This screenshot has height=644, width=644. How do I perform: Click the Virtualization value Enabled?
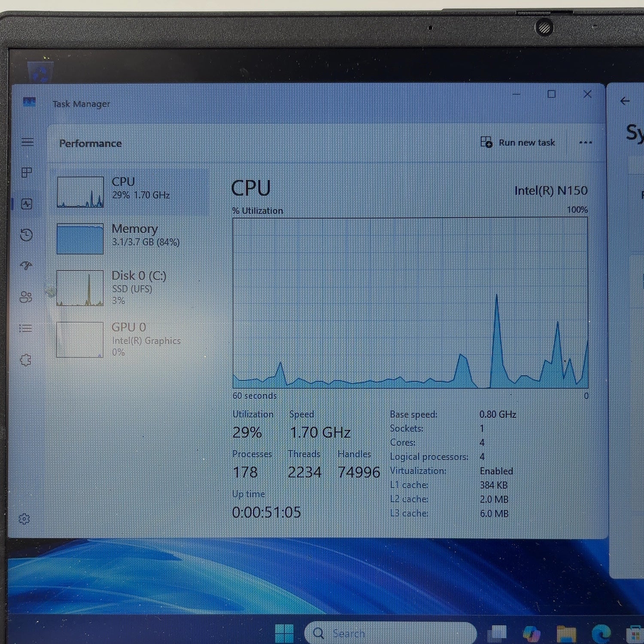pos(496,471)
